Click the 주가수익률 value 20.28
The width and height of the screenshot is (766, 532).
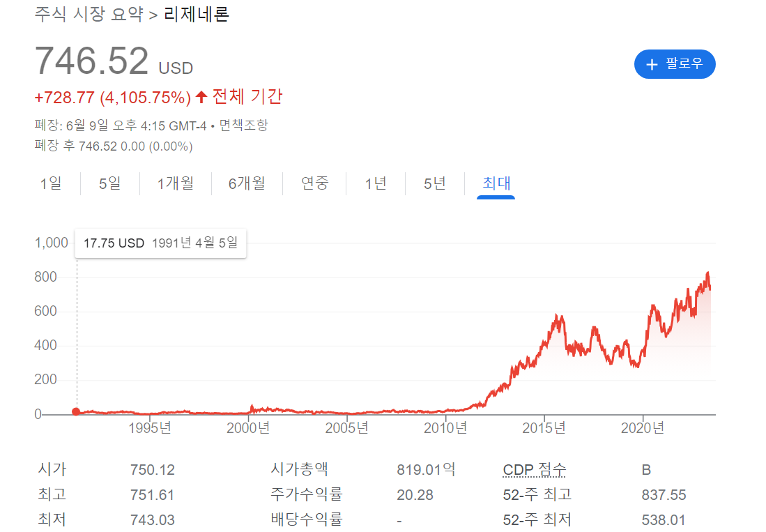click(415, 495)
